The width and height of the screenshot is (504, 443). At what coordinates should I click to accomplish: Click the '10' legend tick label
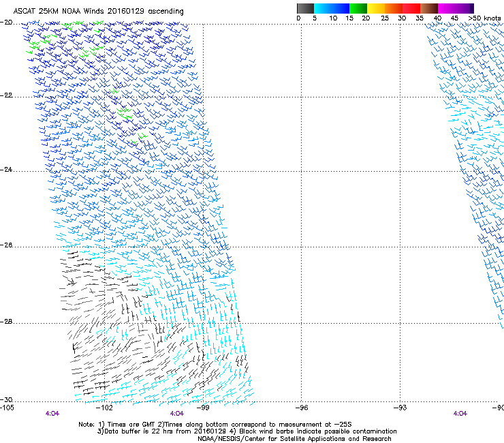[x=333, y=18]
